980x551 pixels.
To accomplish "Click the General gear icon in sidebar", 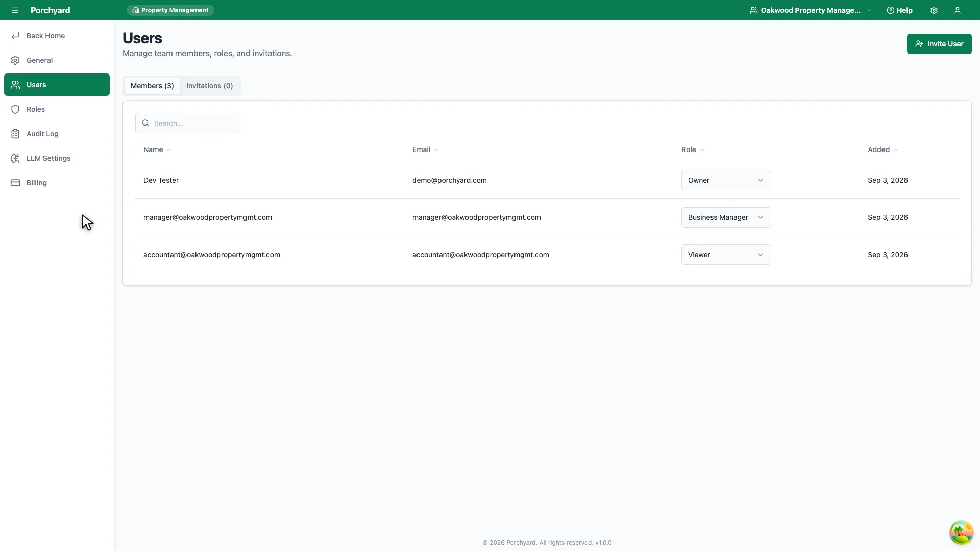I will pos(15,60).
